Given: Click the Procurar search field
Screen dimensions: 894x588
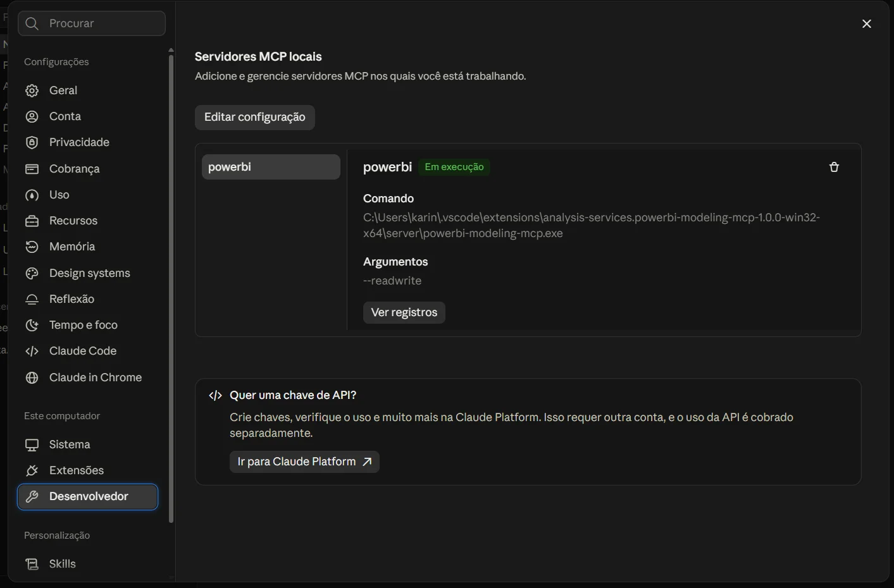Looking at the screenshot, I should pyautogui.click(x=92, y=23).
